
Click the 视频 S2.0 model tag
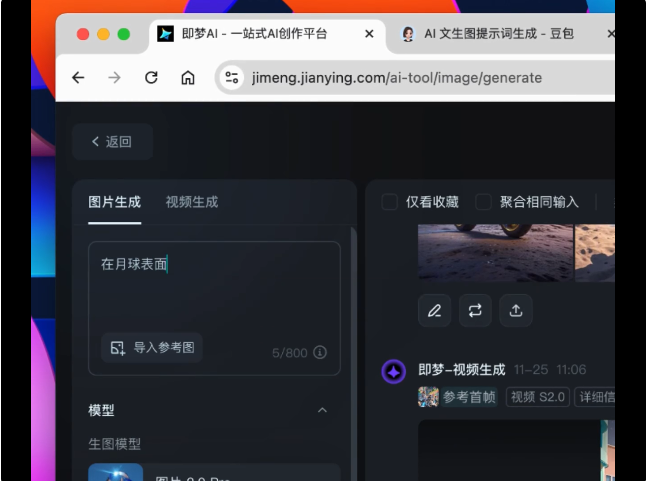click(538, 397)
